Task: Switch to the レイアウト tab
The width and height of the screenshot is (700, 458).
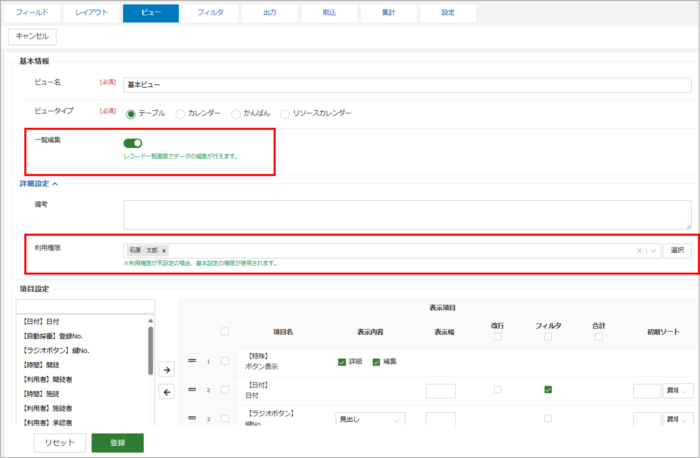Action: point(92,13)
